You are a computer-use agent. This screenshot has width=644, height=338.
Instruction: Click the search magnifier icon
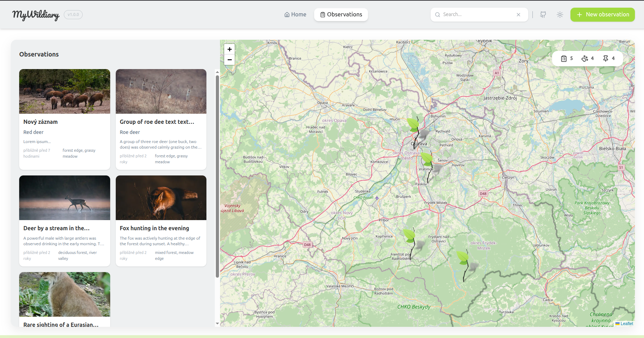pos(438,15)
